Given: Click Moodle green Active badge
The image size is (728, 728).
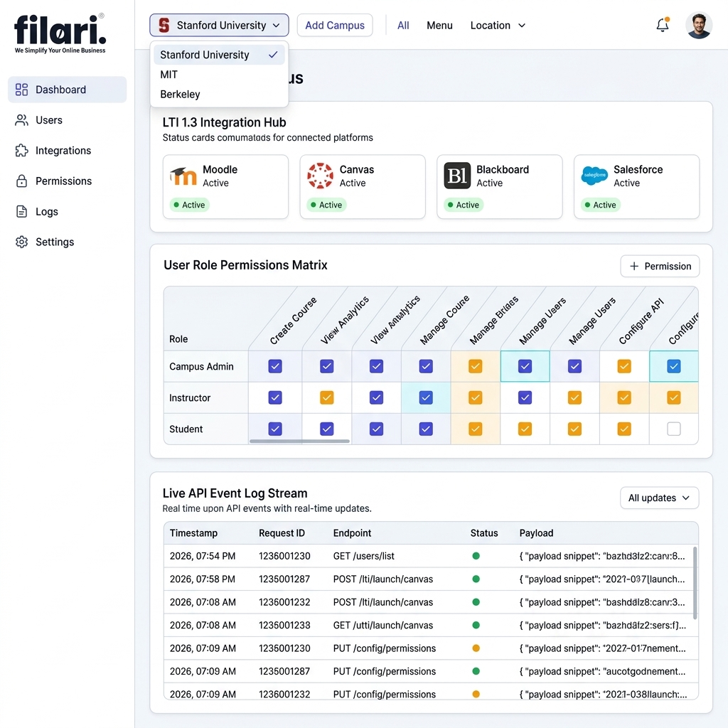Looking at the screenshot, I should [x=189, y=205].
